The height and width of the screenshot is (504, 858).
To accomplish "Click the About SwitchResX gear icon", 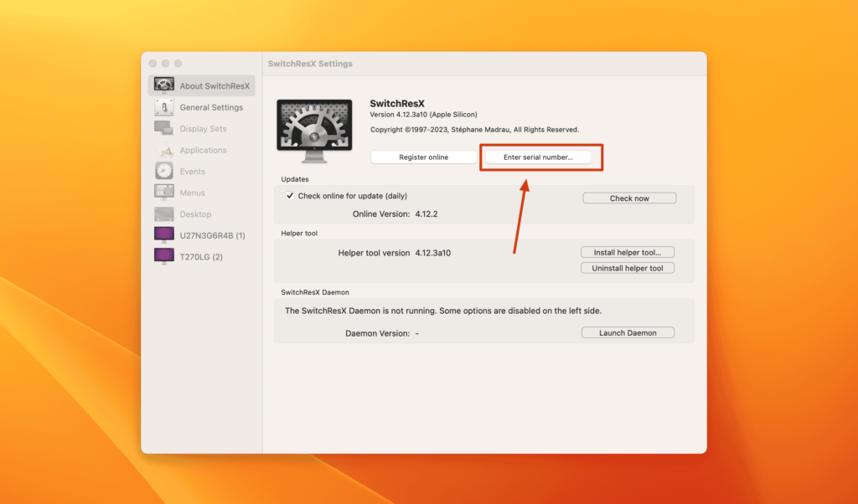I will (164, 85).
